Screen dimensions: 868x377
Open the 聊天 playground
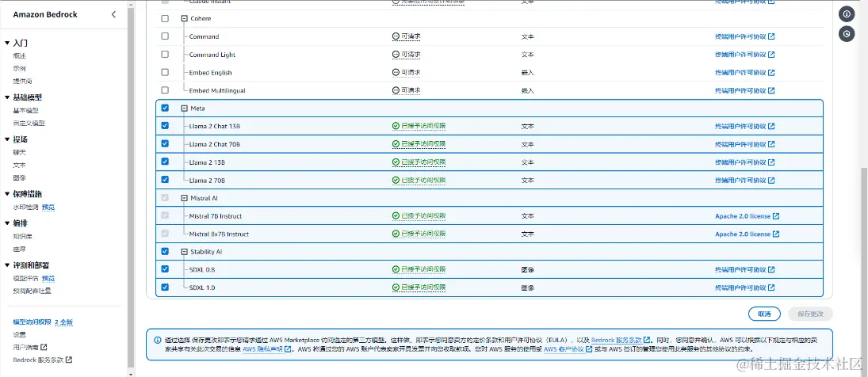[19, 152]
